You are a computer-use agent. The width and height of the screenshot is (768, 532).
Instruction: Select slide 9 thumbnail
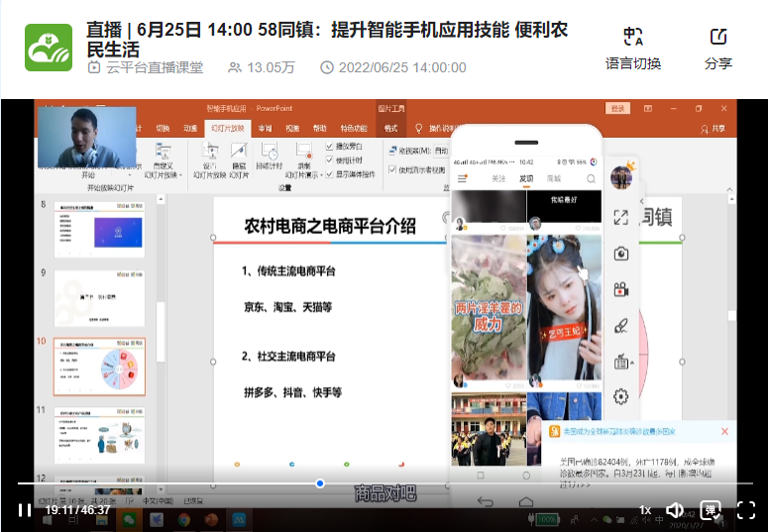(x=99, y=298)
